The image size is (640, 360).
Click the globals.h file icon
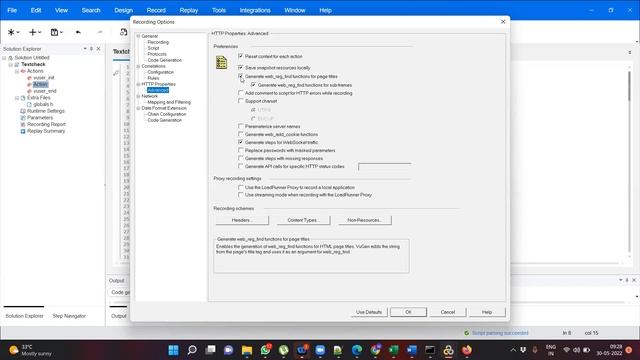tap(29, 104)
